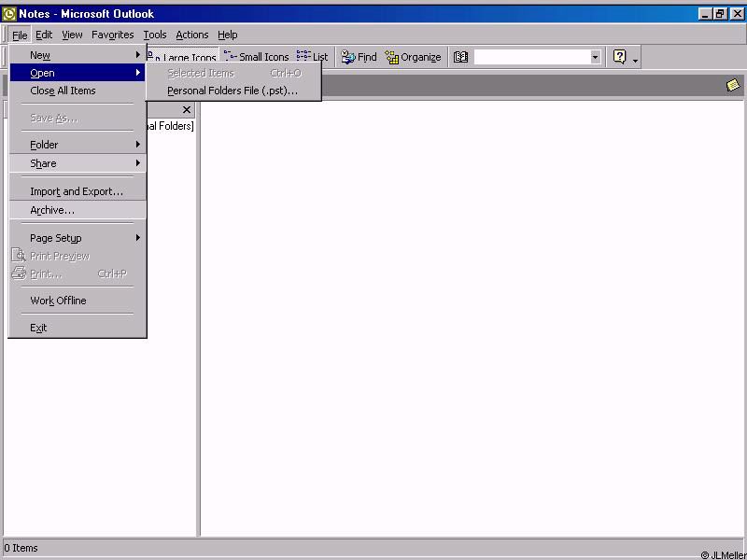The height and width of the screenshot is (560, 747).
Task: Open the Tools menu
Action: click(155, 35)
